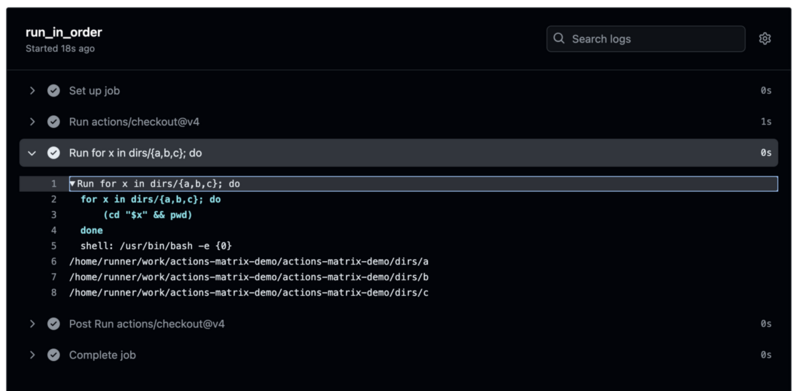Click the Run for x in dirs/{a,b,c}; do step title
Image resolution: width=800 pixels, height=391 pixels.
pos(135,153)
